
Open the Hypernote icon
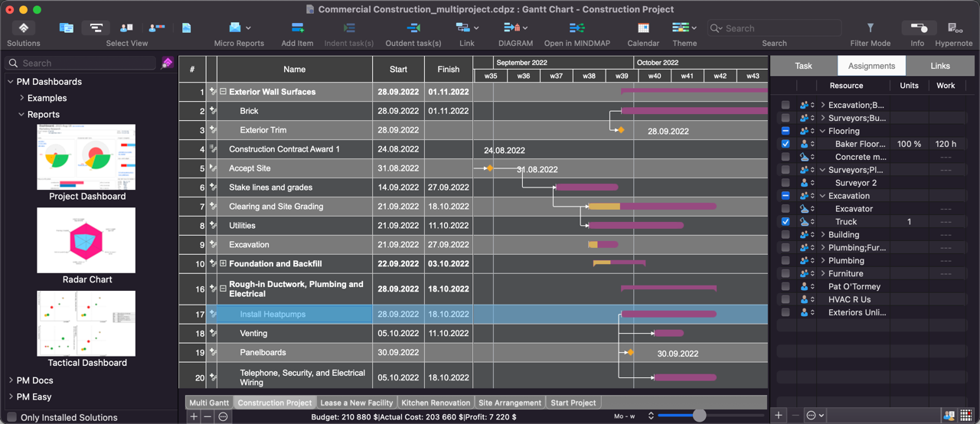pyautogui.click(x=954, y=28)
